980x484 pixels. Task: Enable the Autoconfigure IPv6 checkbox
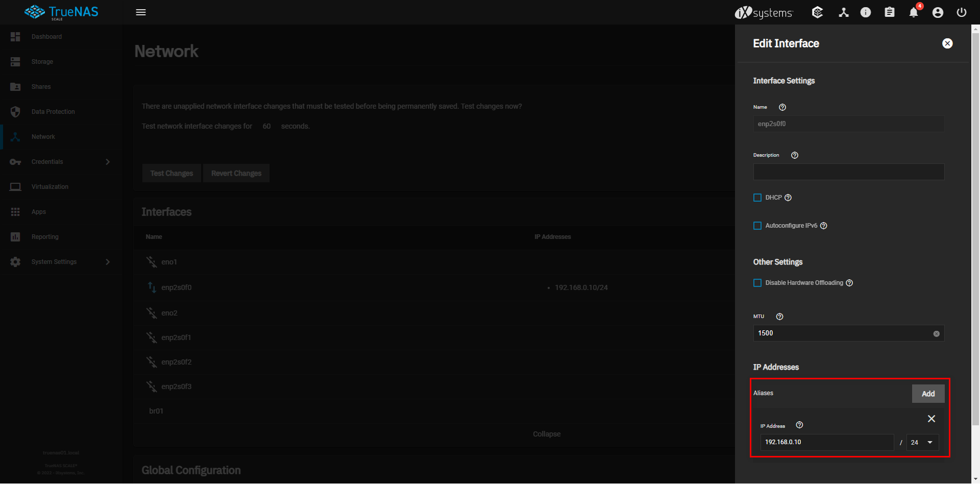757,226
